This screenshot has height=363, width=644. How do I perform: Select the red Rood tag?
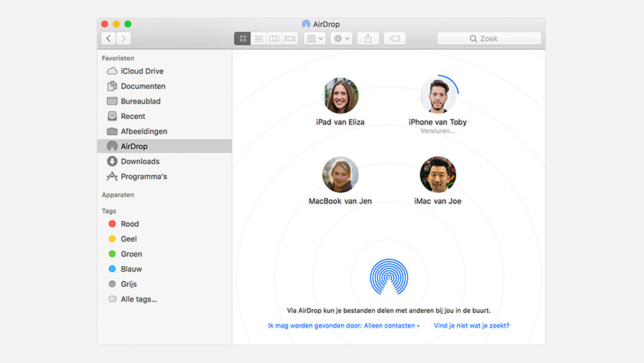point(130,224)
